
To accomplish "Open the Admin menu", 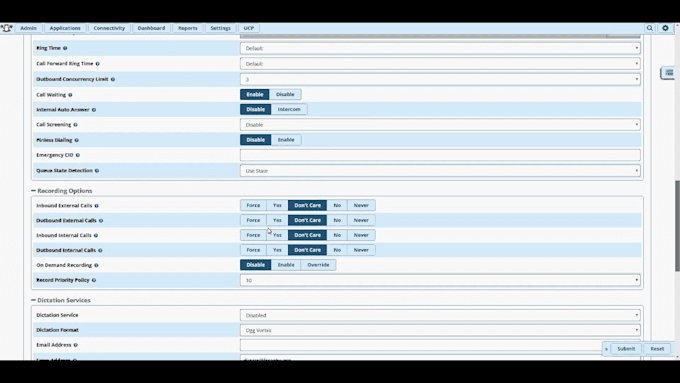I will (x=29, y=28).
